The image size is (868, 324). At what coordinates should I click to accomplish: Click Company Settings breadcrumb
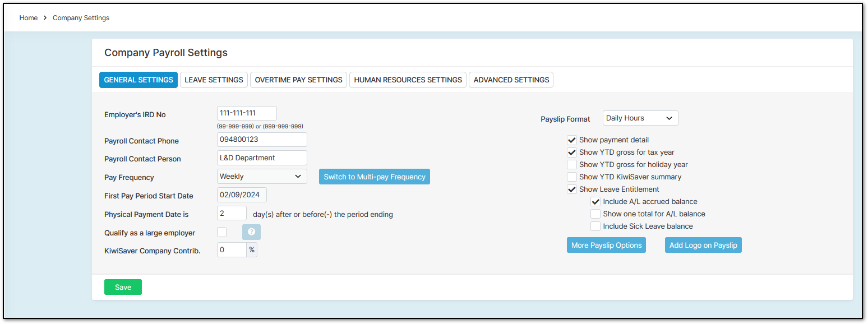point(81,18)
